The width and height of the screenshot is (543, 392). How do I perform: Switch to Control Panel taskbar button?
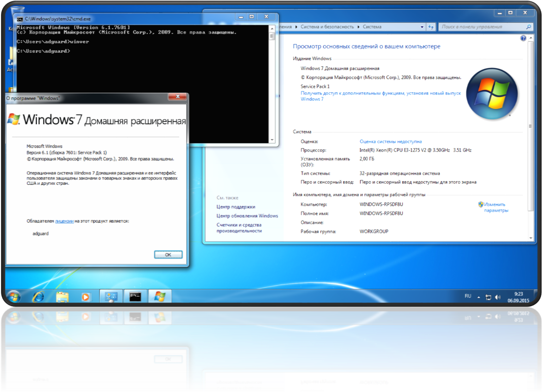coord(111,297)
